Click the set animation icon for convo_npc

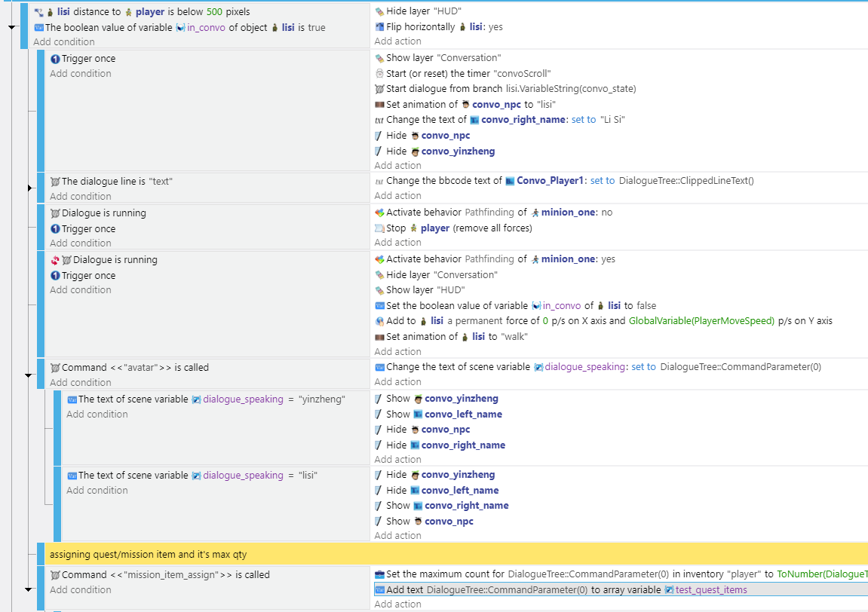point(378,104)
